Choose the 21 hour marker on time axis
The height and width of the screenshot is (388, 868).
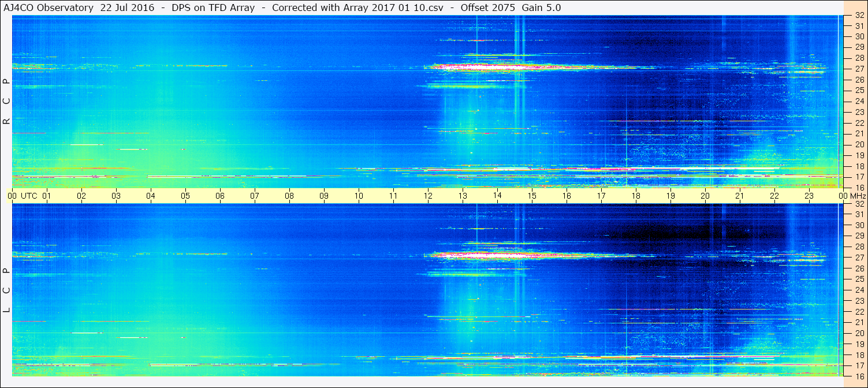pos(740,196)
